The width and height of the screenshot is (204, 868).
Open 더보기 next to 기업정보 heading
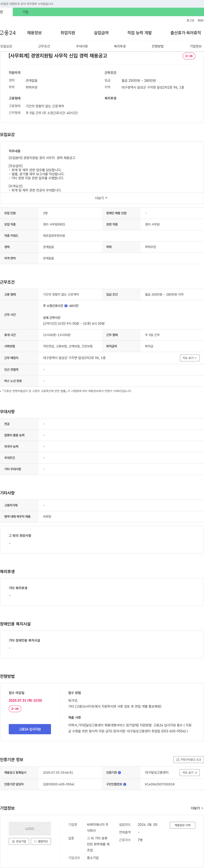[197, 808]
